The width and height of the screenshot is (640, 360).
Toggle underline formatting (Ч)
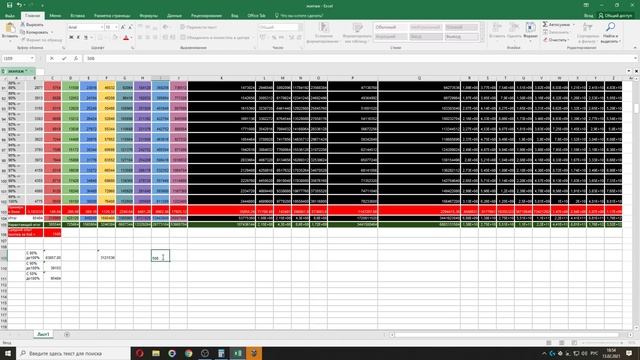pos(86,38)
